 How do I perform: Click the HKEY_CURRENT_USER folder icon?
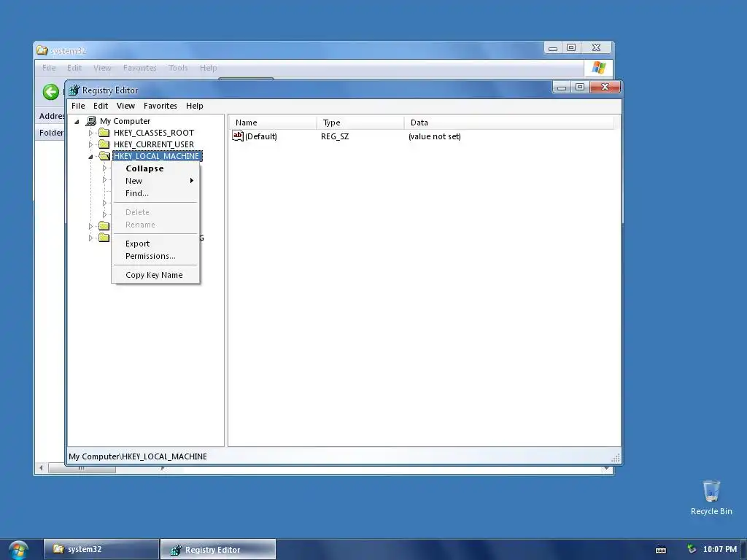click(104, 144)
